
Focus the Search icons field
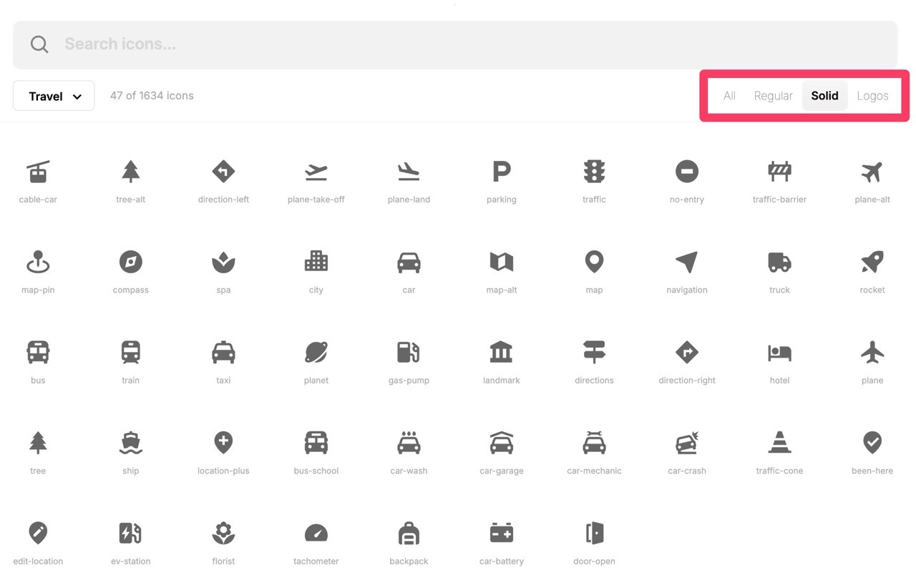(x=455, y=44)
